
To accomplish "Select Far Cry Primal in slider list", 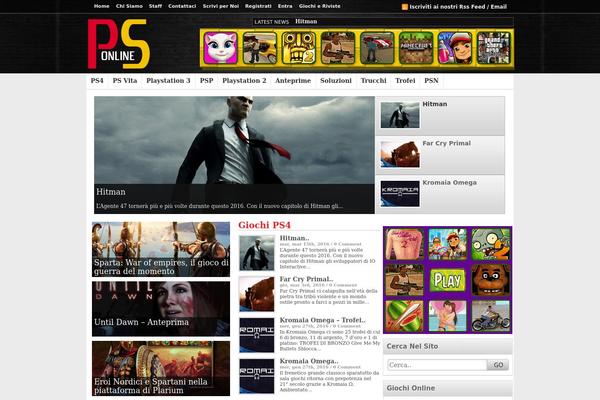I will pyautogui.click(x=440, y=155).
